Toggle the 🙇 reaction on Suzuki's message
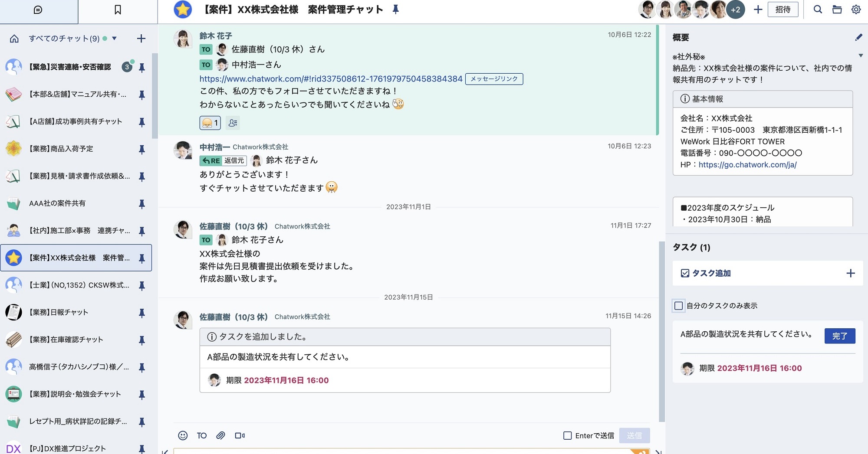Screen dimensions: 868x454 (x=210, y=123)
